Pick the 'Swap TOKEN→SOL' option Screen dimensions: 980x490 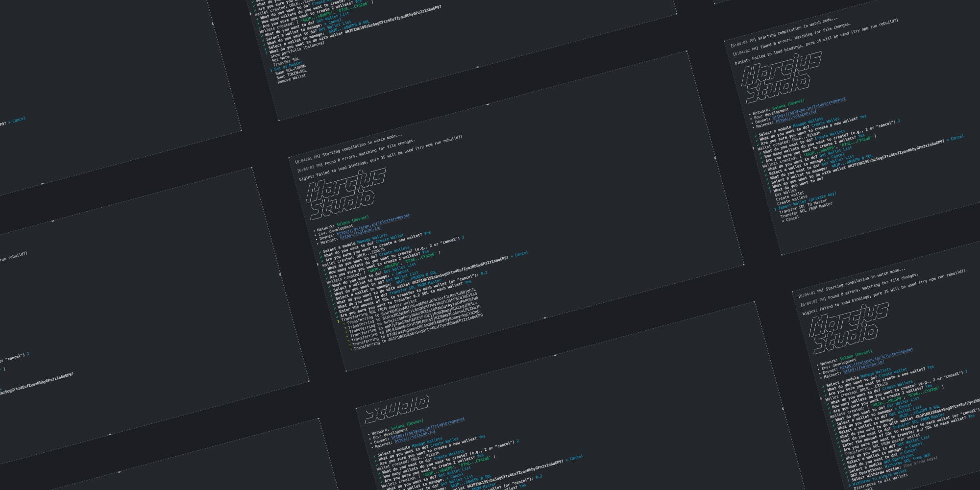click(292, 74)
